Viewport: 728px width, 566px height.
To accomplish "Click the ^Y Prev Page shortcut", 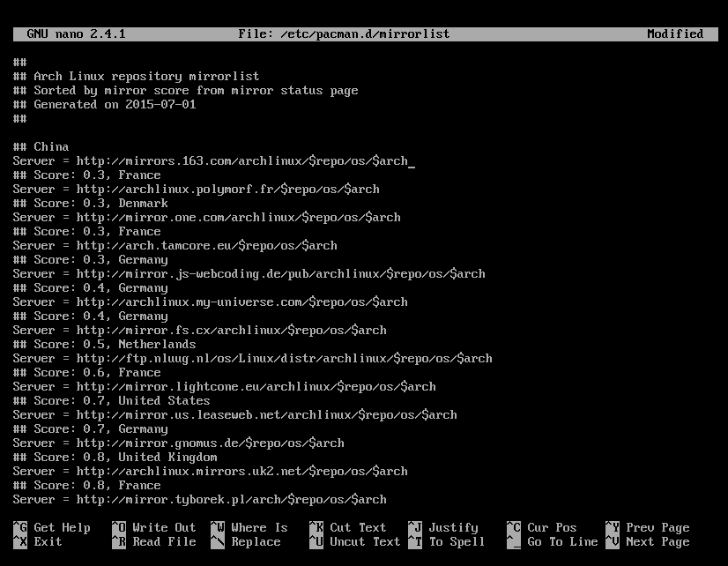I will 648,528.
